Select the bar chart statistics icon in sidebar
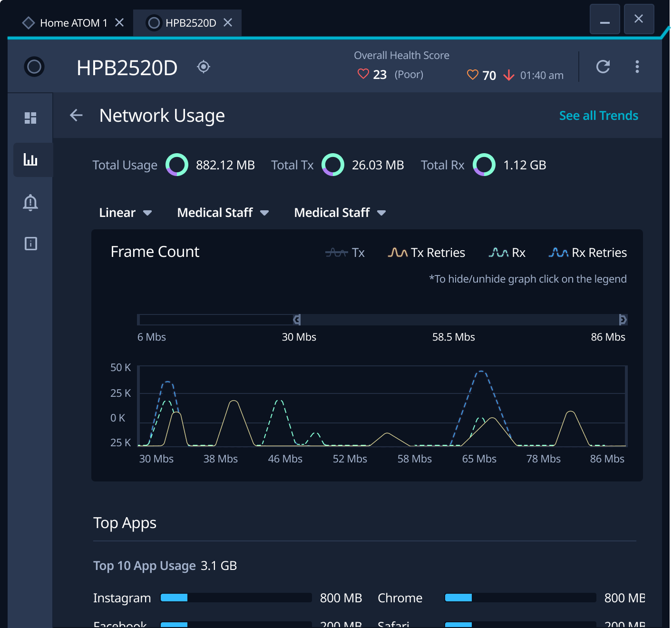This screenshot has width=672, height=628. tap(31, 160)
